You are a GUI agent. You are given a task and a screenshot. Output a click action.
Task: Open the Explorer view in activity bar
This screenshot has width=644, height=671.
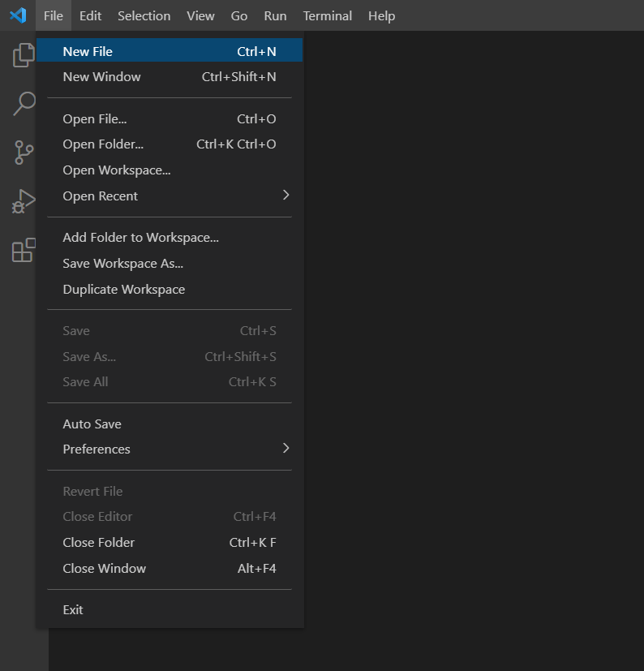(x=24, y=55)
